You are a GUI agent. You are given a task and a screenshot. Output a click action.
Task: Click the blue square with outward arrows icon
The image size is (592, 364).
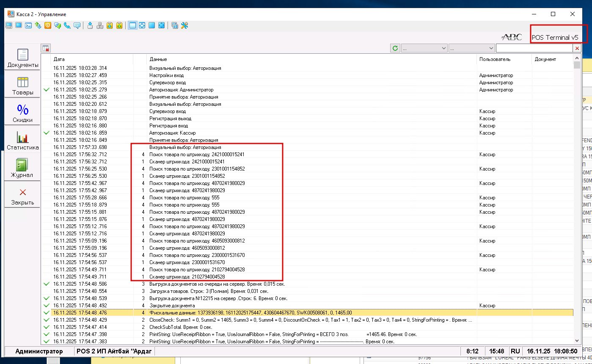[161, 25]
